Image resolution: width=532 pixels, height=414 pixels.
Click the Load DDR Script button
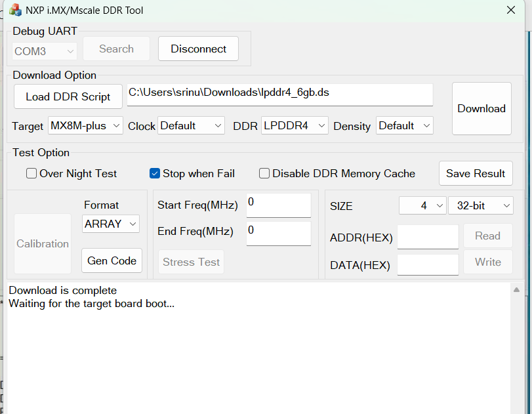click(x=68, y=96)
